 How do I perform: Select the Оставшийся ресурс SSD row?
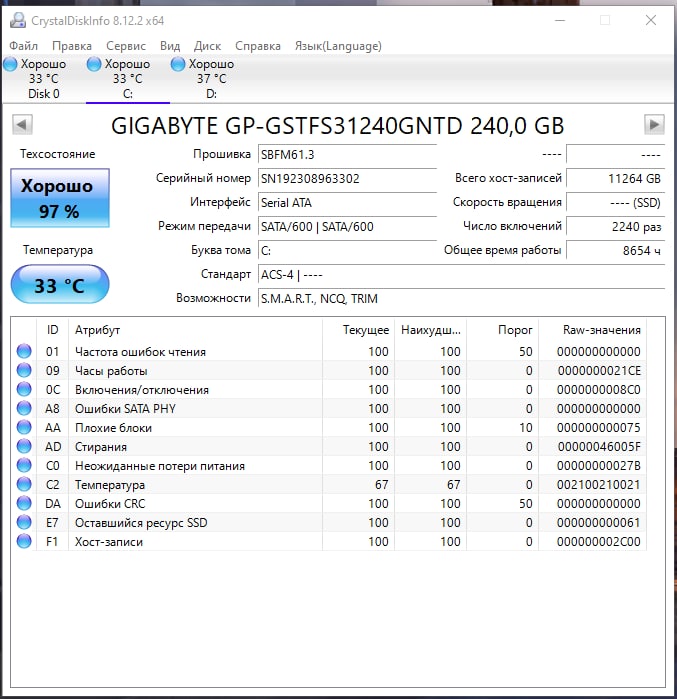[x=329, y=522]
